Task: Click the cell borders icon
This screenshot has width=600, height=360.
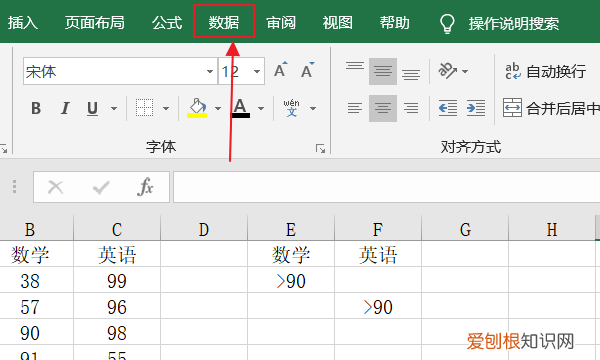Action: (145, 108)
